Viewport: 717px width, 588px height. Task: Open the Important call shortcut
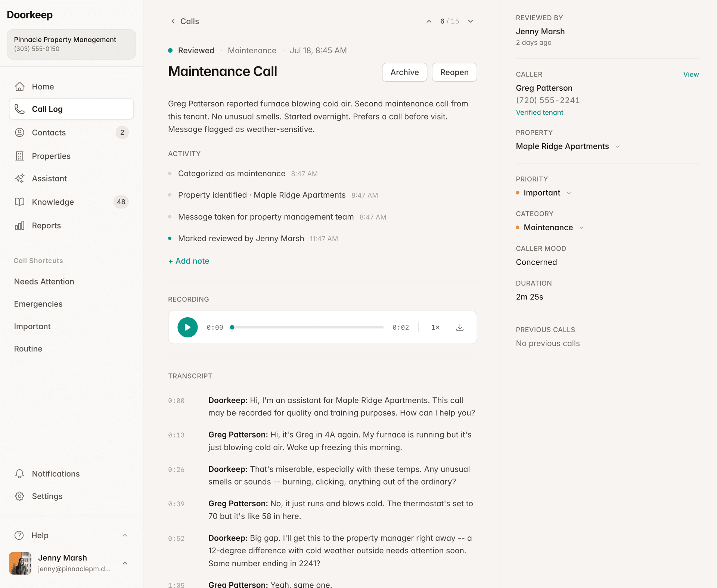(32, 326)
